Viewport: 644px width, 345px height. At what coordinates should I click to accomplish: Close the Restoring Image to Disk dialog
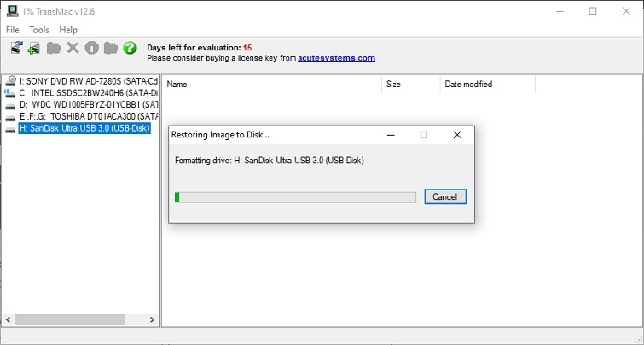coord(457,135)
